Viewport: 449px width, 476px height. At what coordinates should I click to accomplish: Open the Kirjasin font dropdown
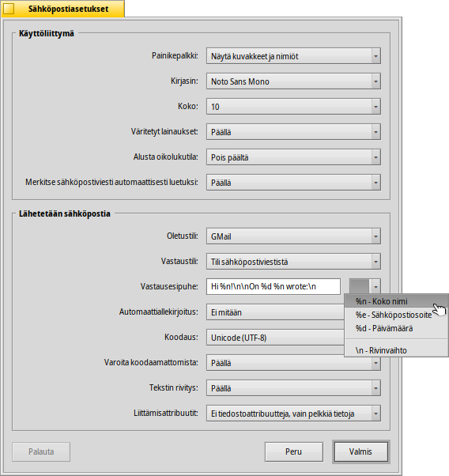pos(293,81)
